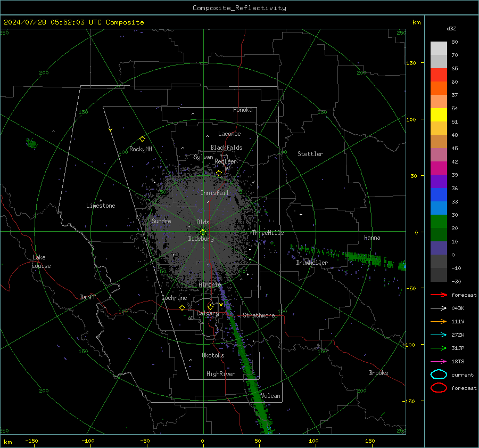Click the ThreeHills town label

pyautogui.click(x=268, y=233)
